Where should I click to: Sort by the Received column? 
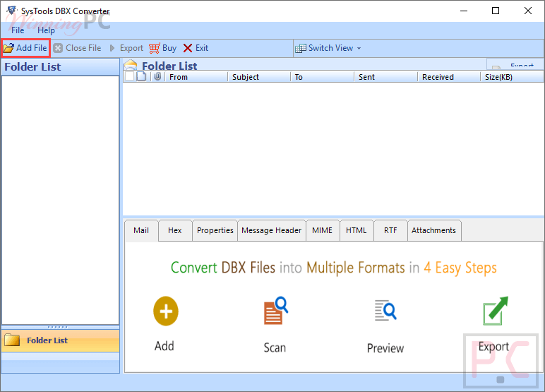[449, 77]
